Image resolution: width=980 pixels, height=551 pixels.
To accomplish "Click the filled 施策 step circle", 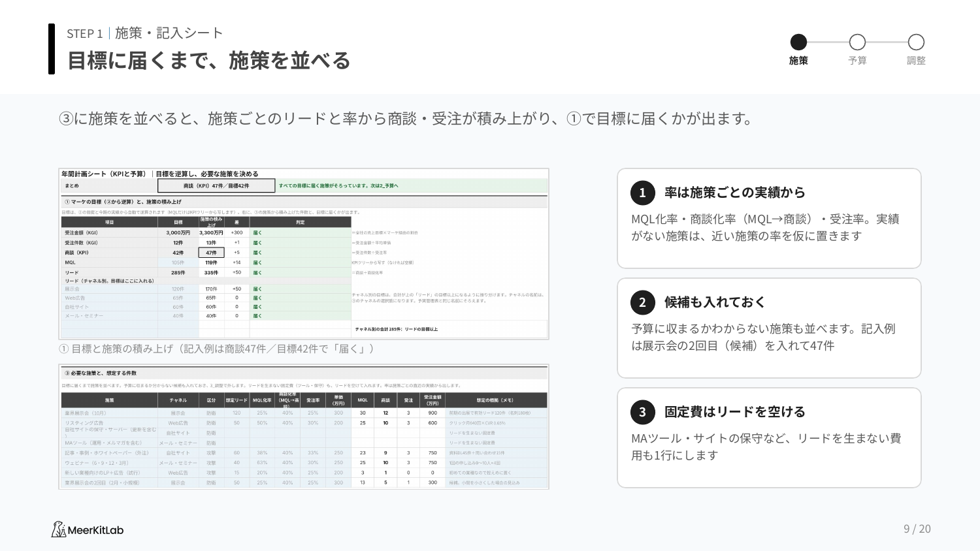I will click(798, 42).
